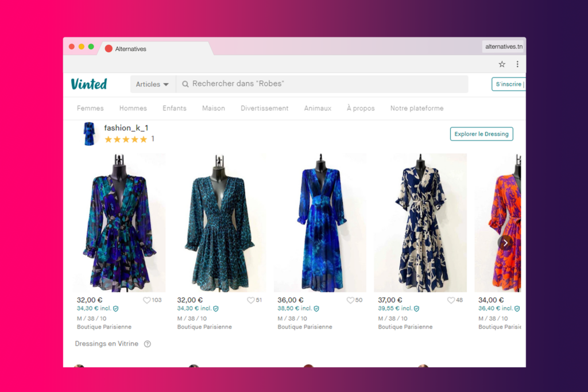The width and height of the screenshot is (588, 392).
Task: Open the Notre plateforme menu
Action: pos(417,108)
